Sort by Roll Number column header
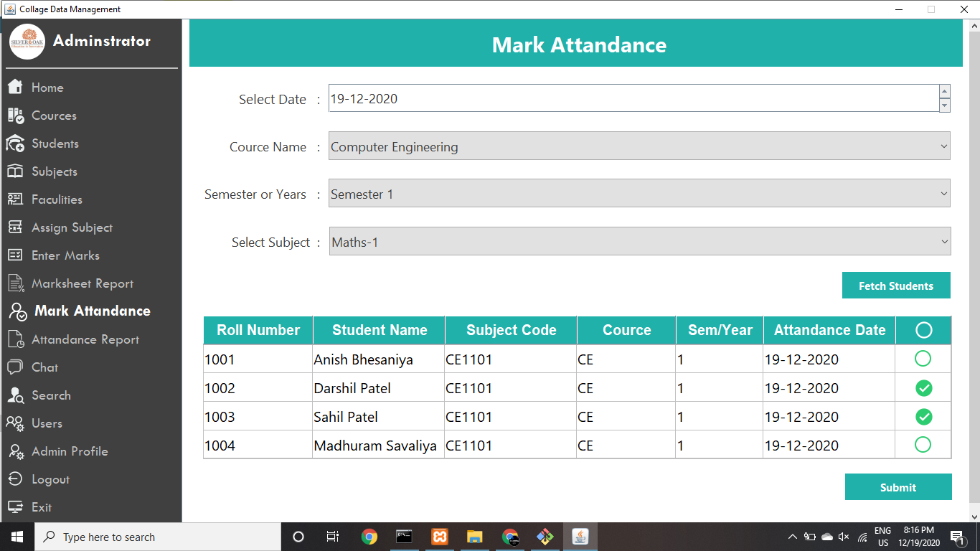This screenshot has height=551, width=980. point(258,330)
